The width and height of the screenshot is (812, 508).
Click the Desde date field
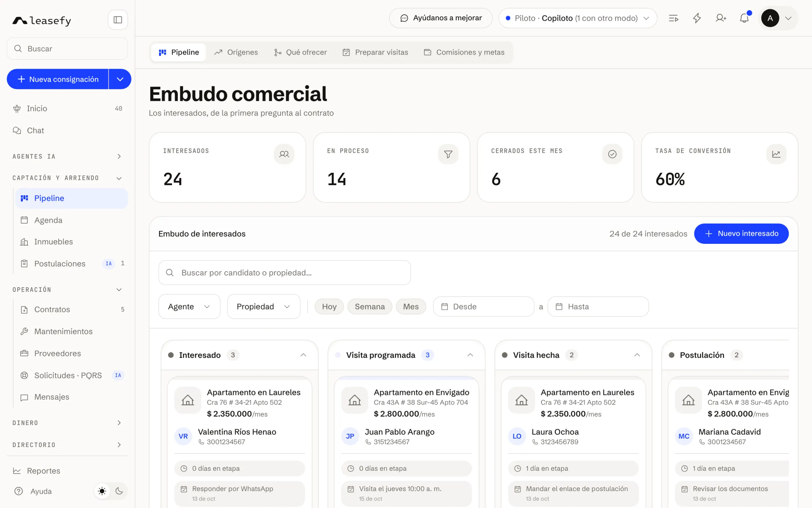tap(483, 306)
